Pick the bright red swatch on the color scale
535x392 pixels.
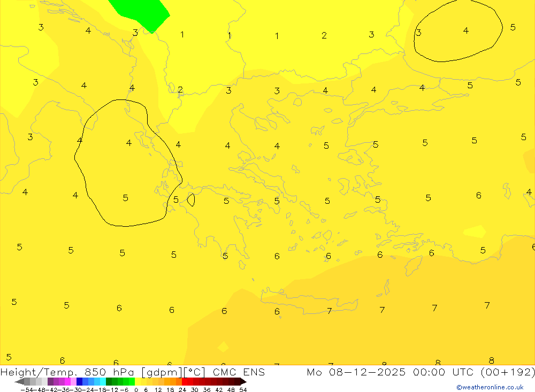pos(185,382)
